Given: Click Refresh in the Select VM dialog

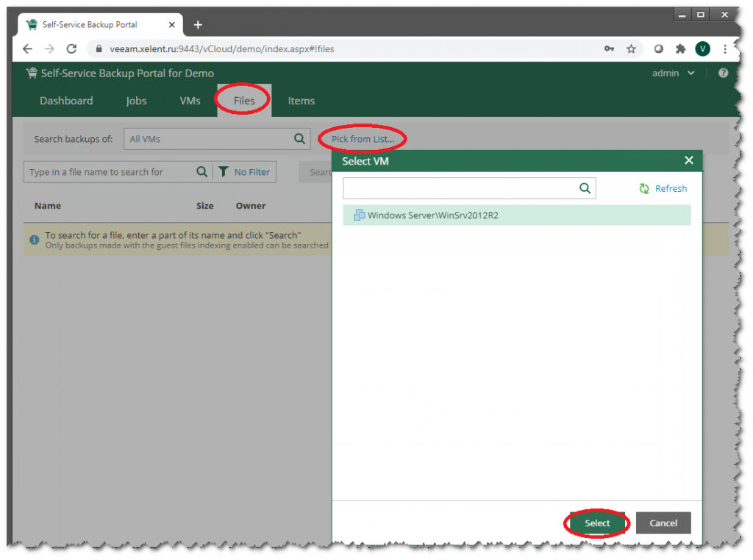Looking at the screenshot, I should [663, 189].
